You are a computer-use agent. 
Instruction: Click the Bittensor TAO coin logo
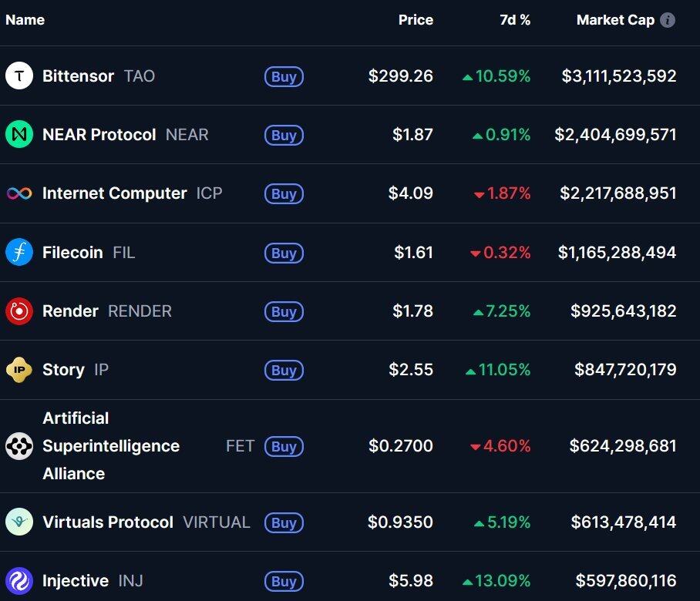pos(19,76)
